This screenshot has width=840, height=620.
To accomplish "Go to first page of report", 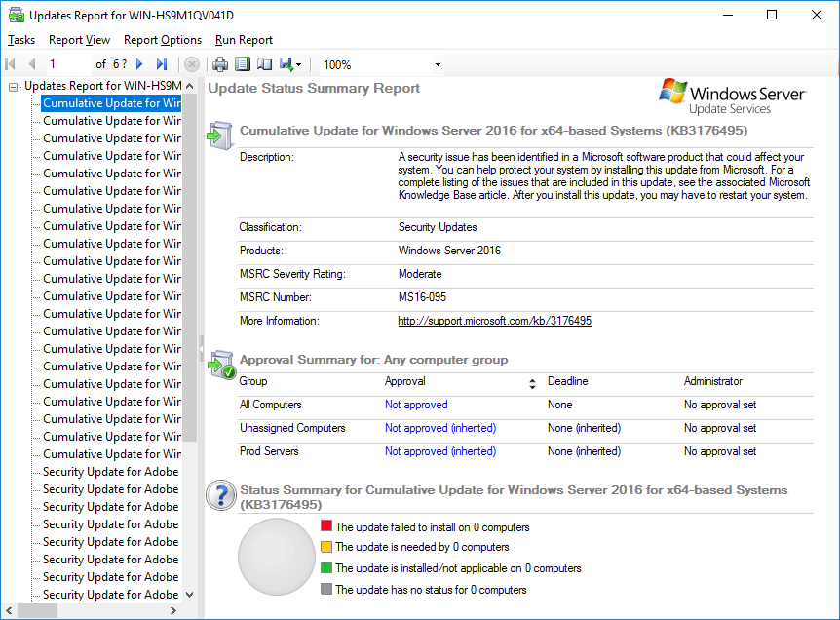I will 10,65.
